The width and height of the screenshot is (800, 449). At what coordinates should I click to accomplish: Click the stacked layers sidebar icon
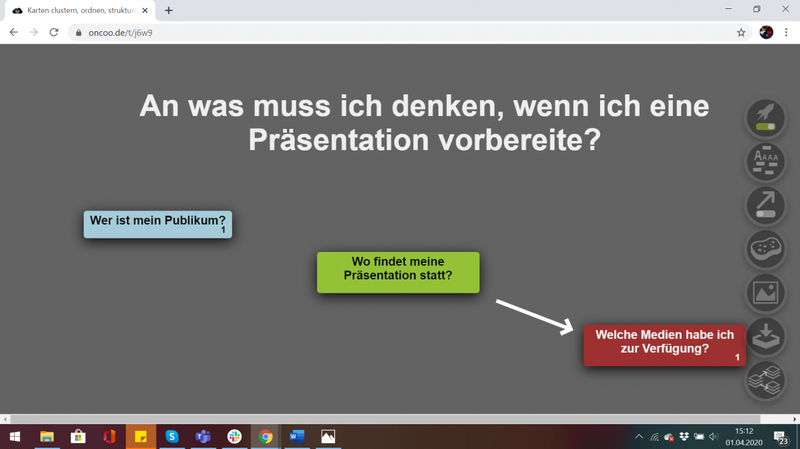[765, 380]
